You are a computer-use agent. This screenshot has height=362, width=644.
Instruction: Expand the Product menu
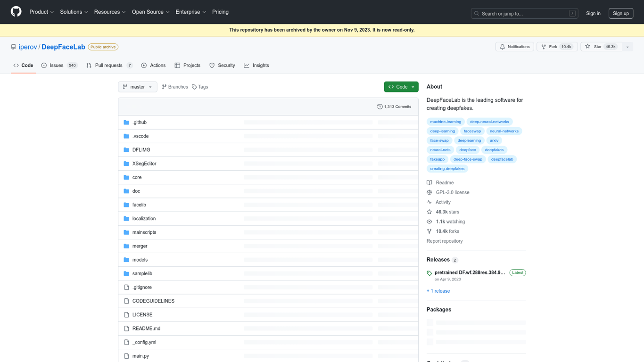coord(41,12)
